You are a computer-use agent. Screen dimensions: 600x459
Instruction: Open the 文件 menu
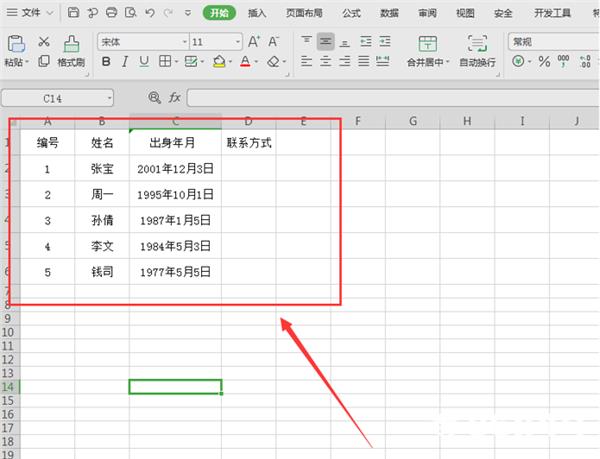tap(30, 13)
